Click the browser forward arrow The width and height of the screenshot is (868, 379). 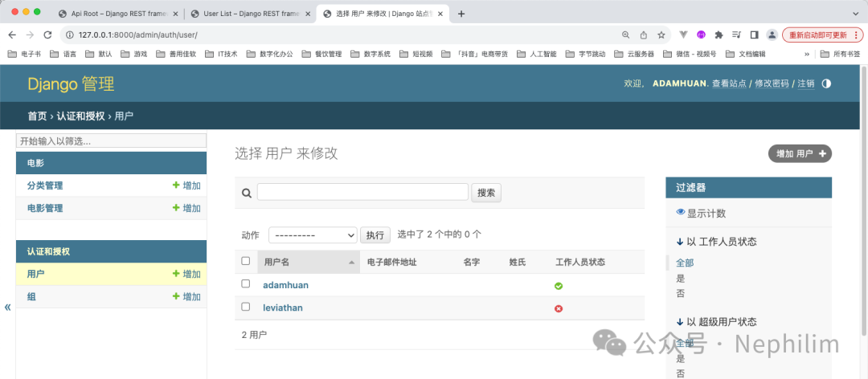pos(30,35)
